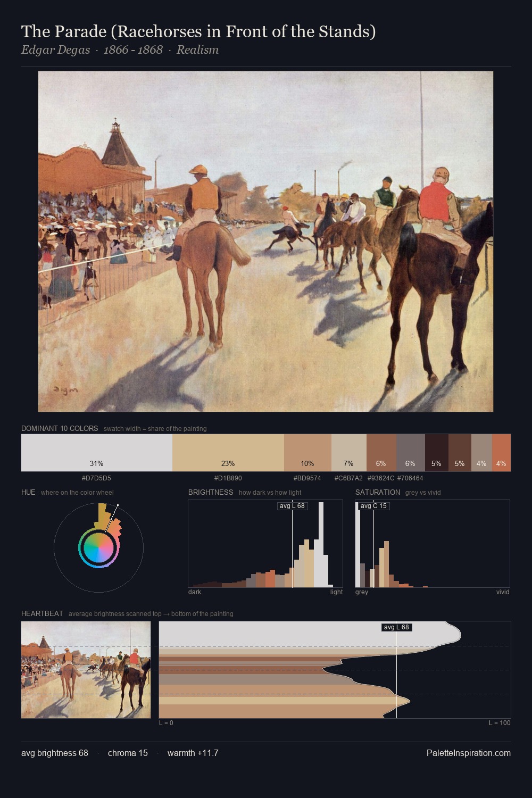Screen dimensions: 532x798
Task: Click the hex code #C6B7A2
Action: tap(348, 478)
